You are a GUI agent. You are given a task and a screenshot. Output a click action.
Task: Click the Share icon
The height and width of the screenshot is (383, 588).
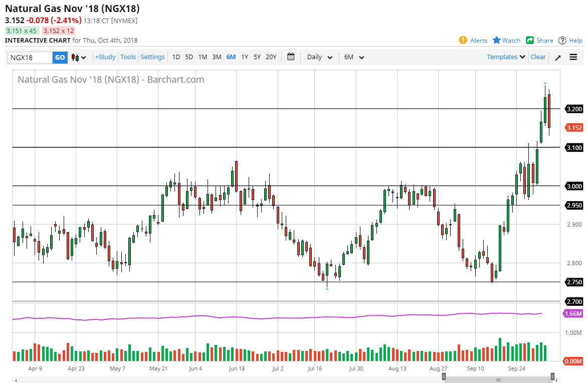click(530, 40)
